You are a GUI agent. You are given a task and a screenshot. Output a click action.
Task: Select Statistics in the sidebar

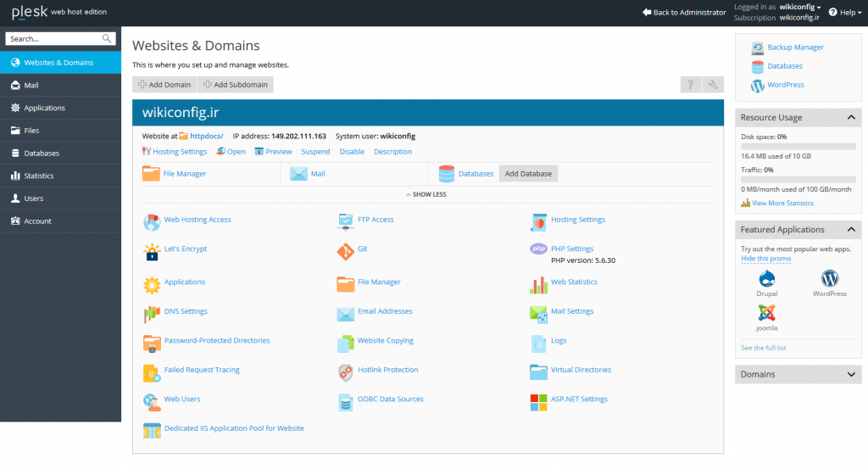tap(38, 176)
